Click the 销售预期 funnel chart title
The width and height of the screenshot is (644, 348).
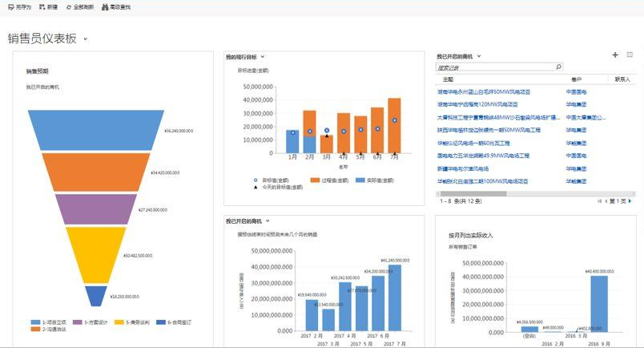click(x=38, y=71)
